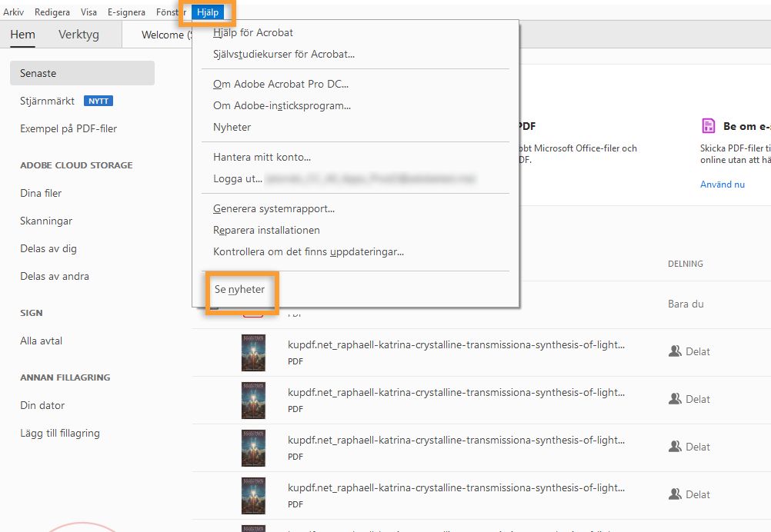Sort by the DELNING column header

(686, 264)
